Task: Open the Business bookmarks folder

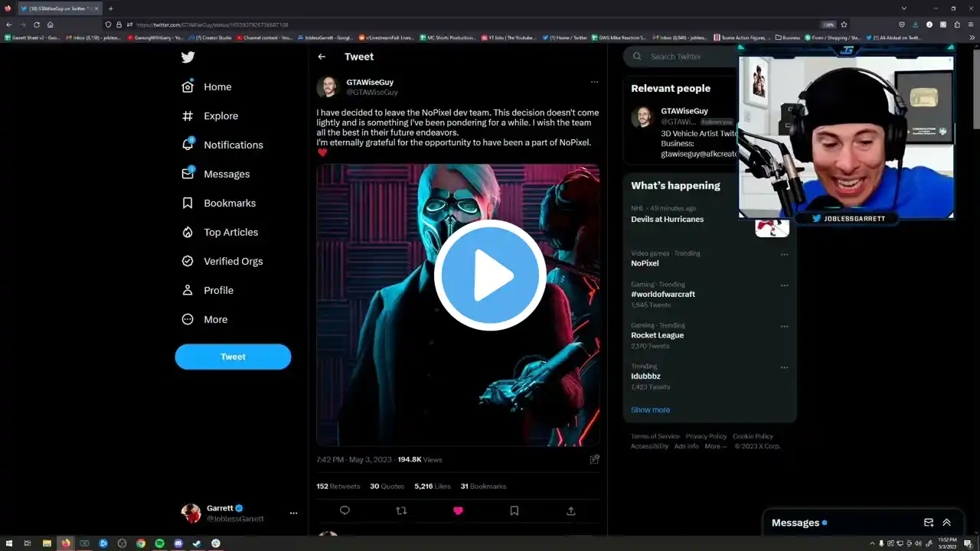Action: click(788, 37)
